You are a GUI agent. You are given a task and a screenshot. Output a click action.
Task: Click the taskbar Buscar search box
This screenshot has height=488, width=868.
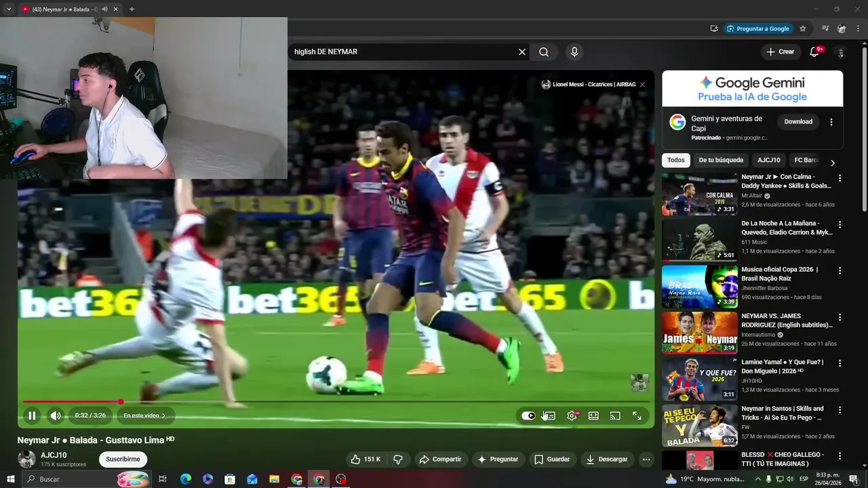87,479
